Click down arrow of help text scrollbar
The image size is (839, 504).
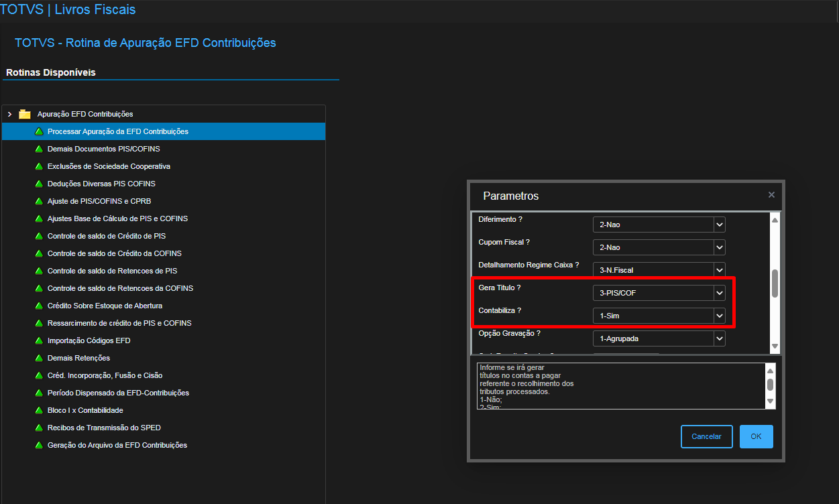[770, 401]
